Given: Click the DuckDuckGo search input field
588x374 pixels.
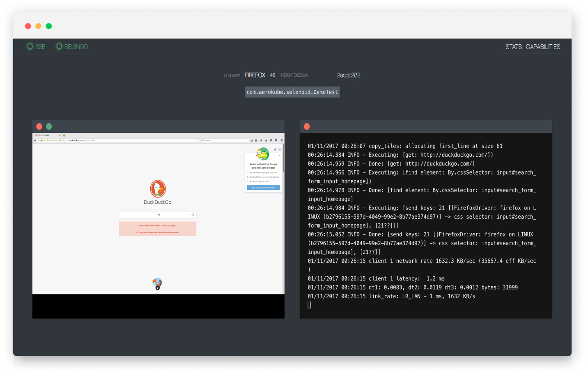Looking at the screenshot, I should (154, 215).
